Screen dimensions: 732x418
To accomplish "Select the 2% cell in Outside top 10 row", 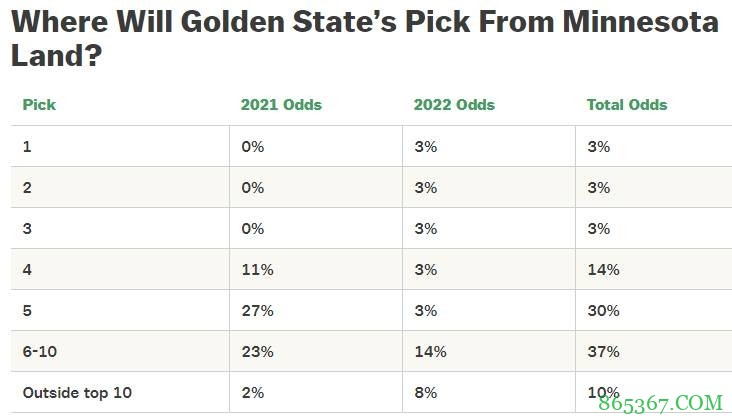I will (252, 393).
